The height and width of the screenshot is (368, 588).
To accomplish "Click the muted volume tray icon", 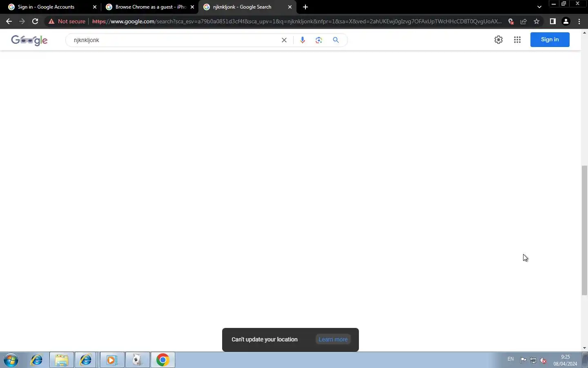I will tap(543, 360).
